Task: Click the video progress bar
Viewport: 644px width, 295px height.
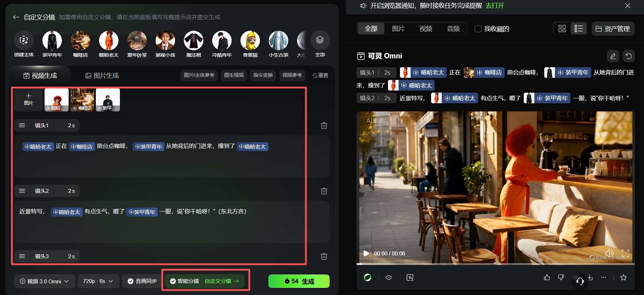Action: coord(495,264)
